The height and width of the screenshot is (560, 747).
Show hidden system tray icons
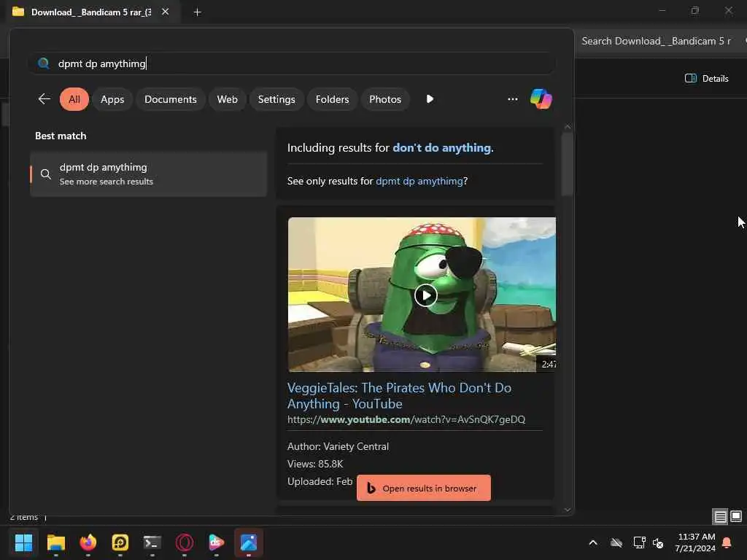(x=593, y=542)
